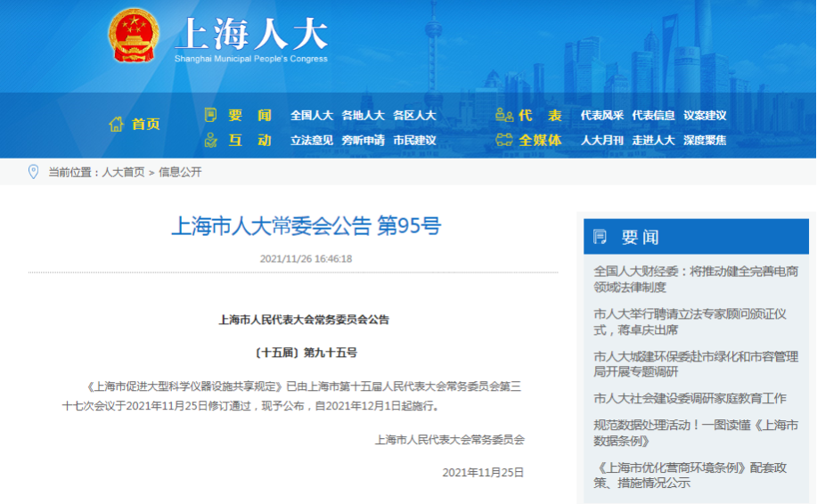Click the 上海人大 site title banner
This screenshot has width=817, height=504.
coord(251,37)
